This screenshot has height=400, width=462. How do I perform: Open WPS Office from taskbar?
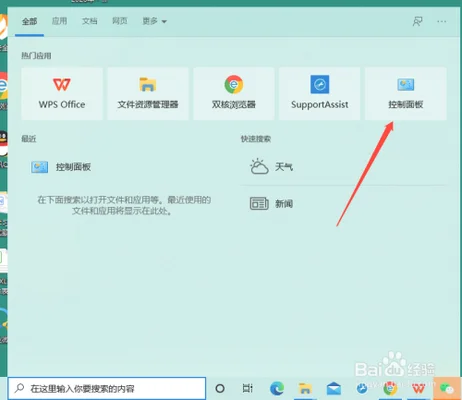418,389
